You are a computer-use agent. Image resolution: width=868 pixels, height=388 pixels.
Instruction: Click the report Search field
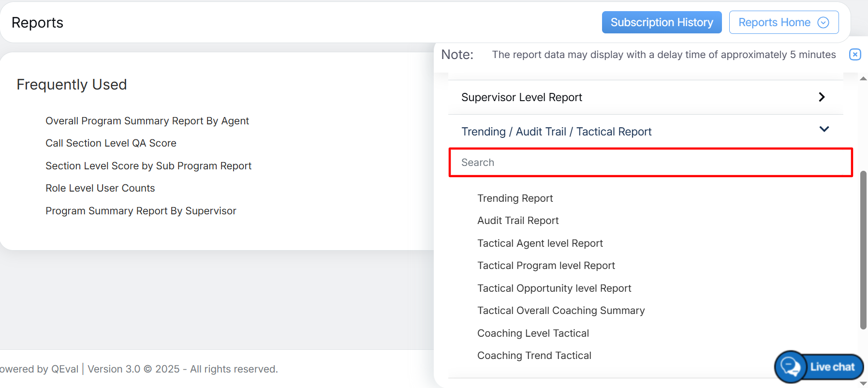(x=650, y=163)
